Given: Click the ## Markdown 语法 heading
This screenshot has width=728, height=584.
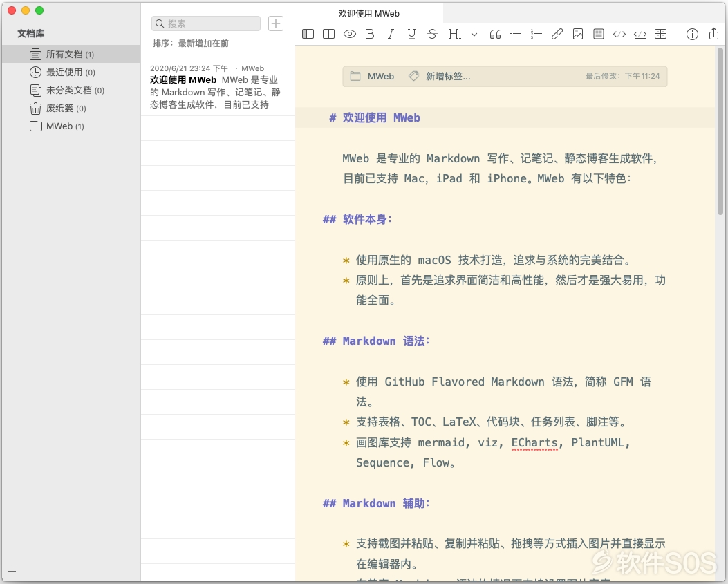Looking at the screenshot, I should click(x=377, y=341).
